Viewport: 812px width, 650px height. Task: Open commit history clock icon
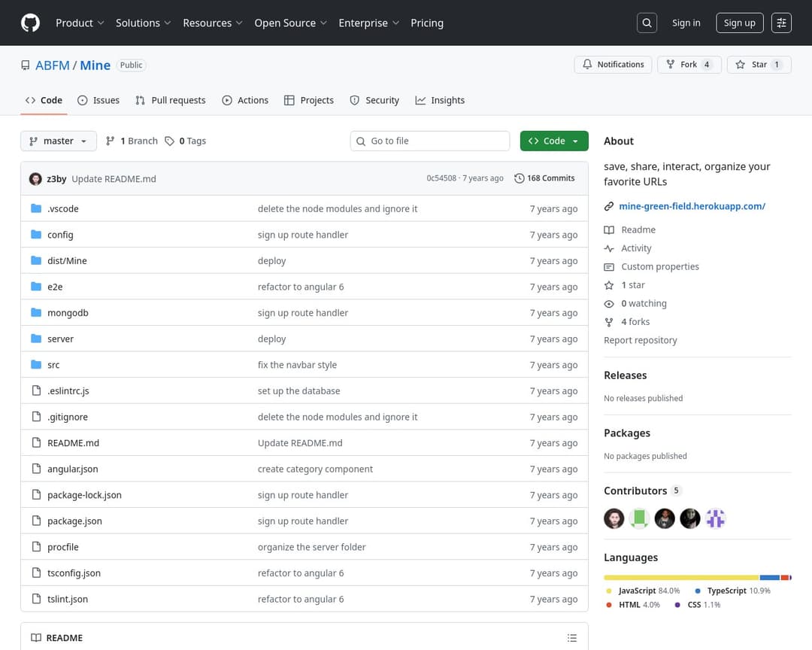(520, 178)
